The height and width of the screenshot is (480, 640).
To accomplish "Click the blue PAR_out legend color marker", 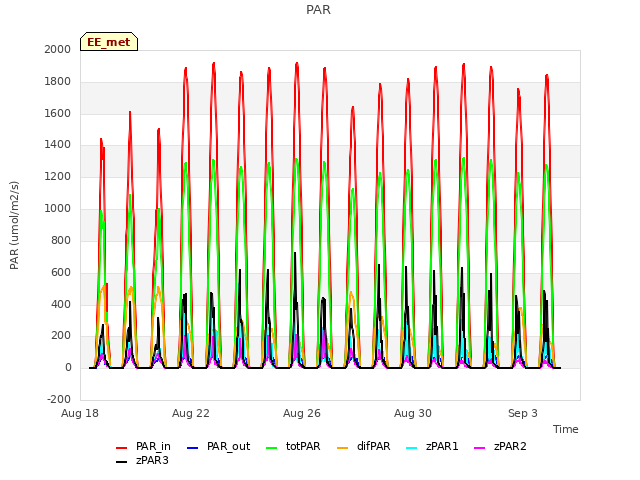I will pyautogui.click(x=192, y=448).
